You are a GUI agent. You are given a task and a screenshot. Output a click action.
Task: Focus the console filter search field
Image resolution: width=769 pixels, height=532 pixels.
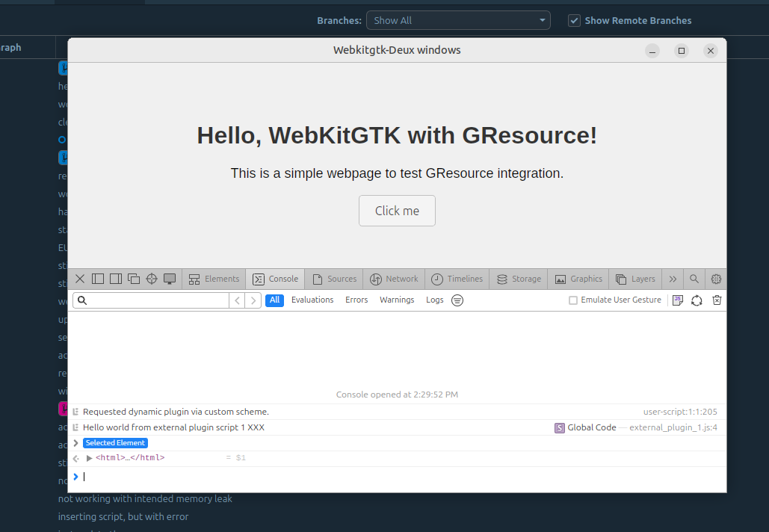coord(151,300)
